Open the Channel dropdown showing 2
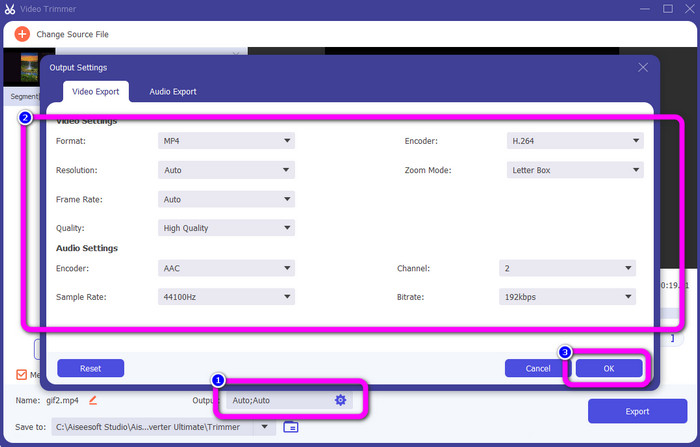Image resolution: width=700 pixels, height=447 pixels. pyautogui.click(x=567, y=268)
